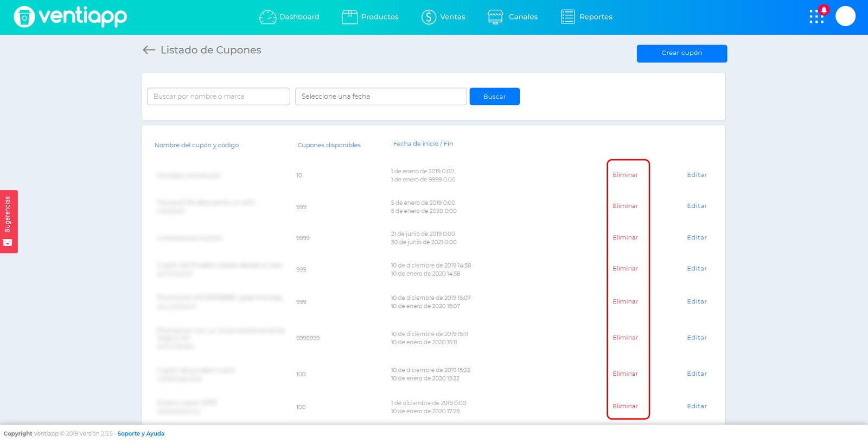The image size is (868, 442).
Task: Select the Cupones disponibles column header
Action: 329,145
